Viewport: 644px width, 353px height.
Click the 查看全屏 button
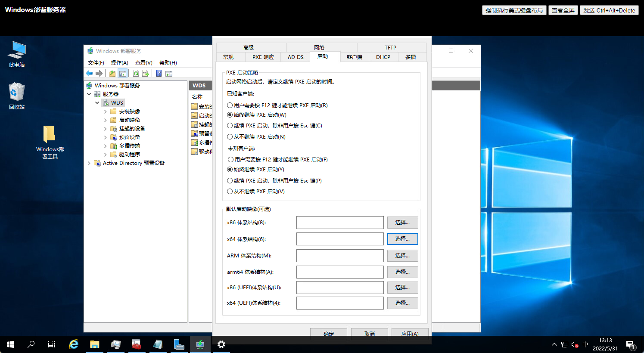(x=563, y=10)
